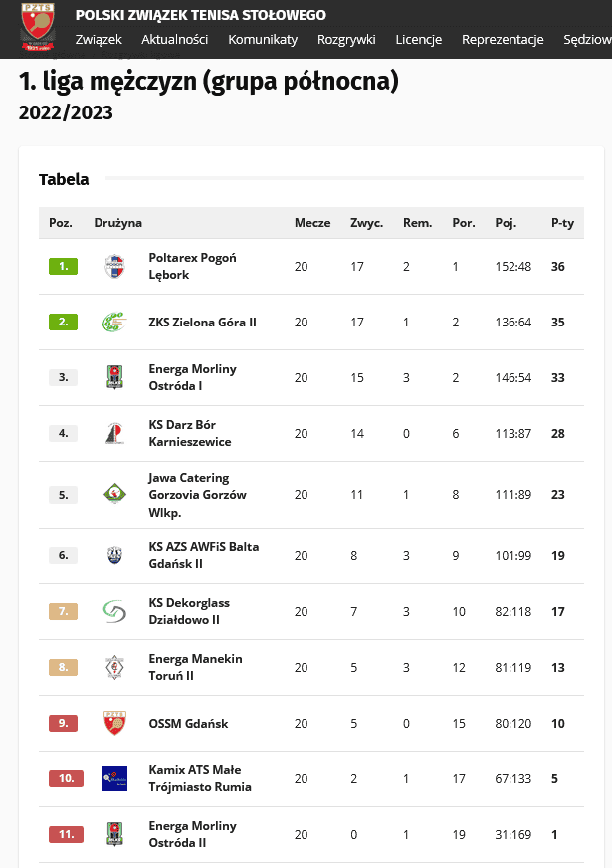Click ZKS Zielona Góra II logo
The height and width of the screenshot is (868, 612).
click(x=115, y=323)
